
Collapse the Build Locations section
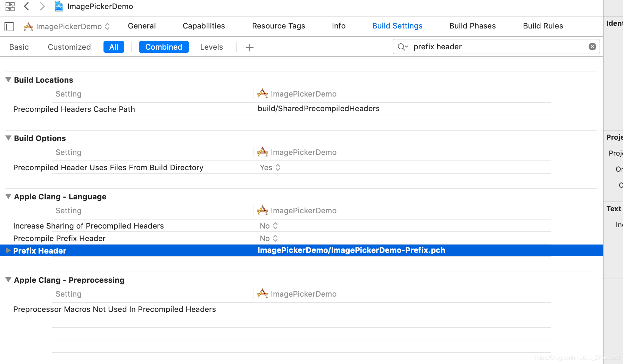coord(8,80)
